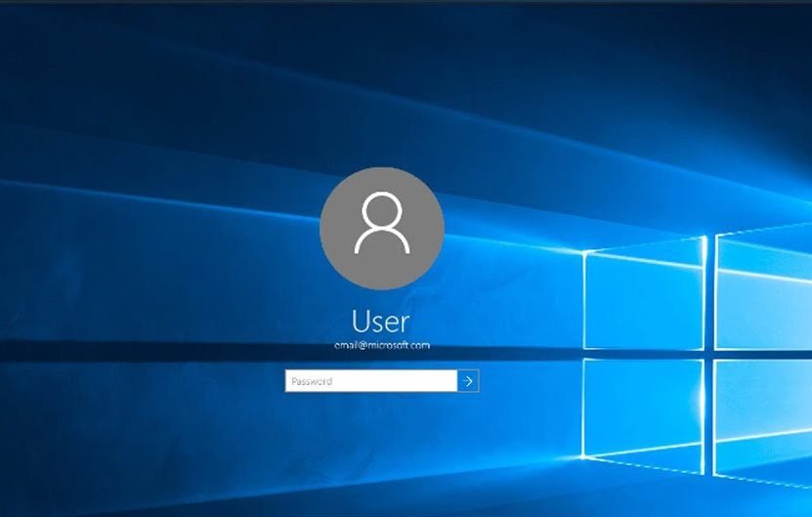Click the Password input field
This screenshot has height=517, width=812.
[x=371, y=381]
